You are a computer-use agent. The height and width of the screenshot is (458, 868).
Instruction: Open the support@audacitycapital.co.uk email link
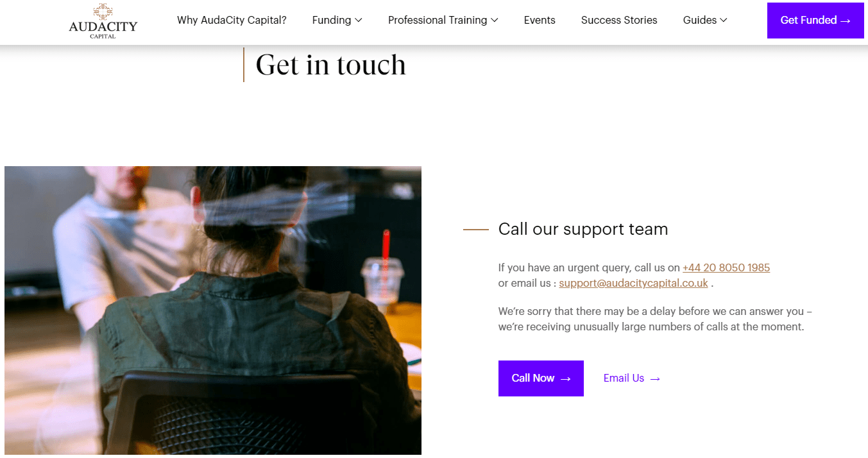pyautogui.click(x=633, y=283)
